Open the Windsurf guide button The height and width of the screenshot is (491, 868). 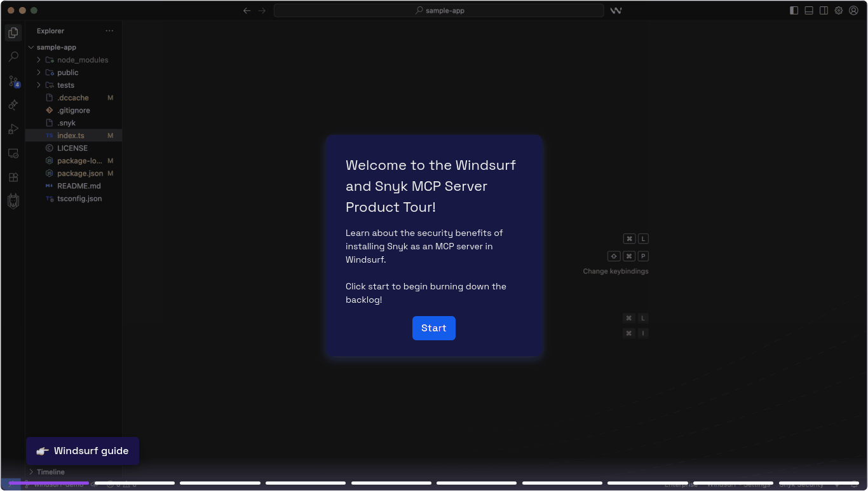83,451
